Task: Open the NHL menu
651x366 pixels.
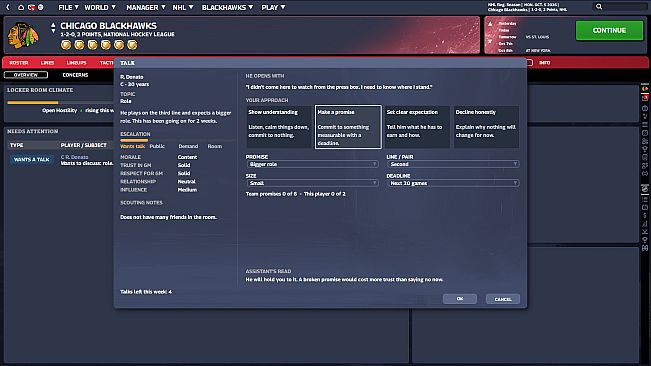Action: point(183,7)
